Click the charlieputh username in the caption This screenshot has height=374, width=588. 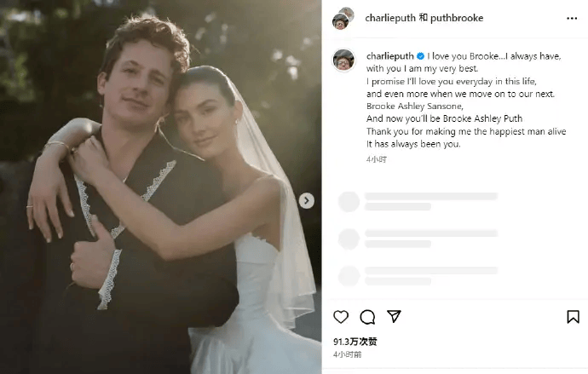[x=390, y=56]
